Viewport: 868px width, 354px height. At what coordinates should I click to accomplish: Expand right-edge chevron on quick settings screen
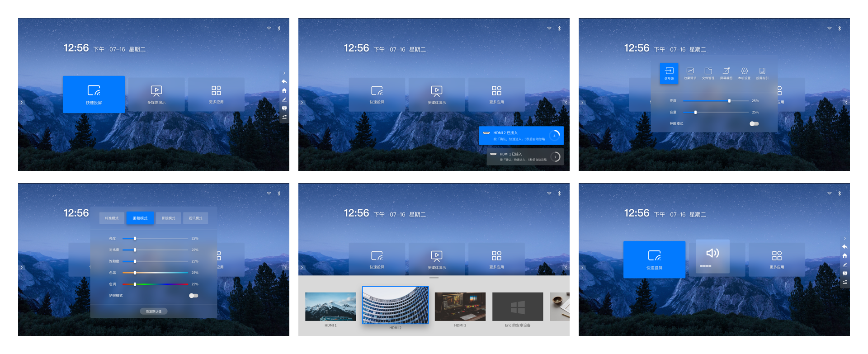(x=846, y=103)
